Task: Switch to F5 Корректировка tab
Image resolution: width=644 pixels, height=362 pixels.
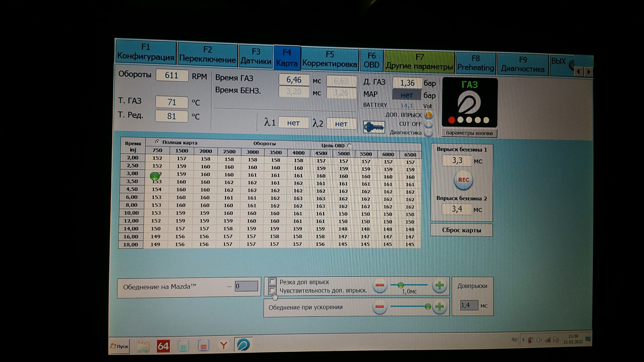Action: click(x=330, y=59)
